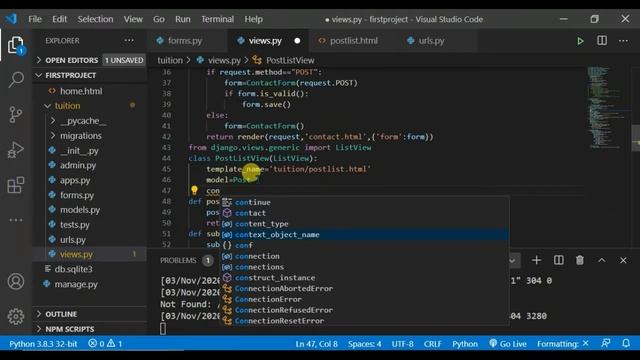Click Ln 47, Col 8 in status bar
This screenshot has width=640, height=360.
pos(316,344)
